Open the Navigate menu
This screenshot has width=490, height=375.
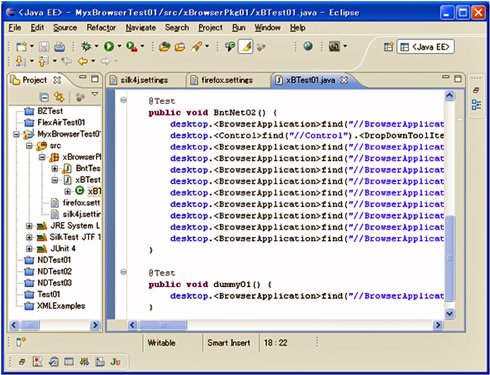coord(141,28)
